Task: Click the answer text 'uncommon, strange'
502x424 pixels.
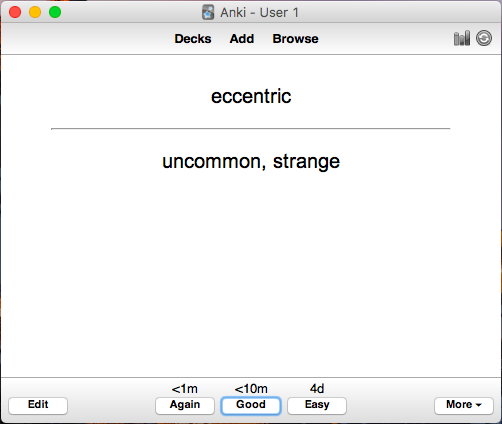Action: point(251,162)
